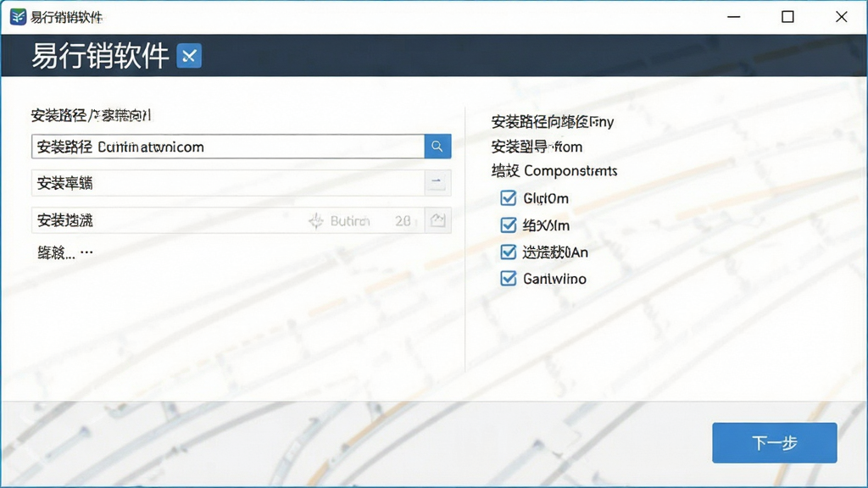
Task: Click the 安装路径 heading above the path field
Action: pyautogui.click(x=91, y=115)
